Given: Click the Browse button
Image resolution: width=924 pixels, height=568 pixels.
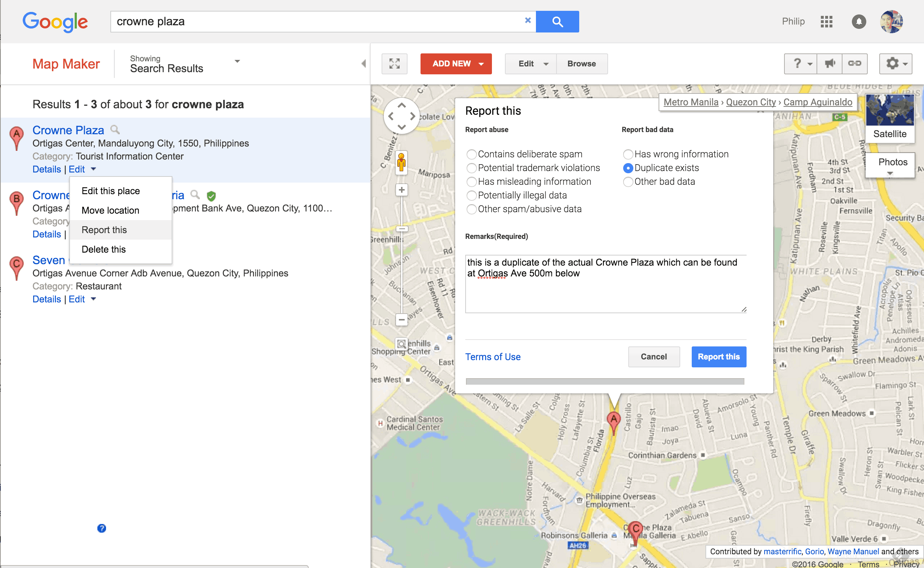Looking at the screenshot, I should coord(582,64).
